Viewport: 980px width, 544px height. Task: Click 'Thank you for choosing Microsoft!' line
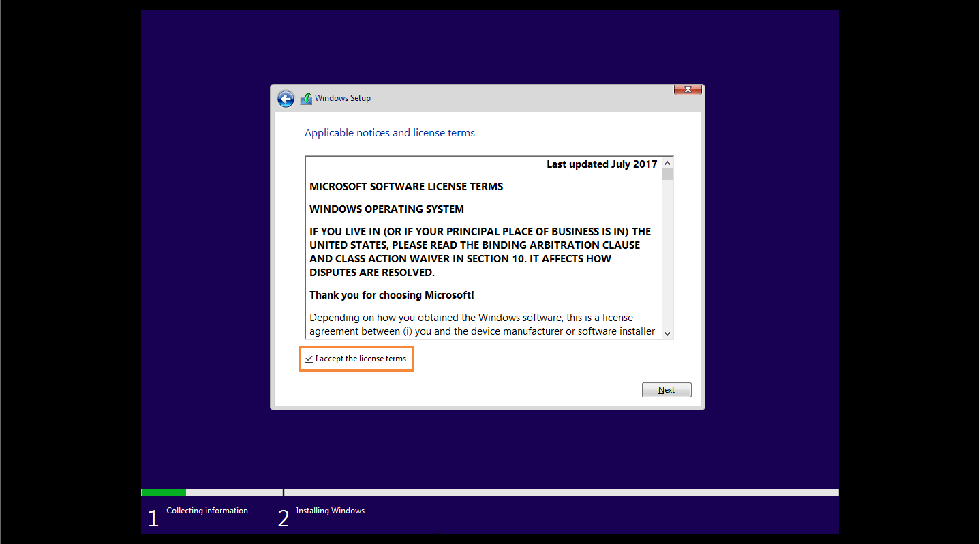pos(392,295)
